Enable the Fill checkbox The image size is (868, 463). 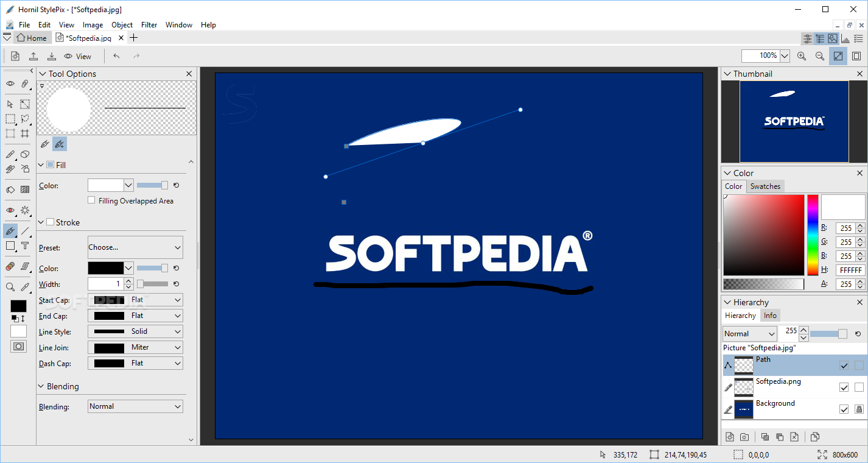click(51, 164)
